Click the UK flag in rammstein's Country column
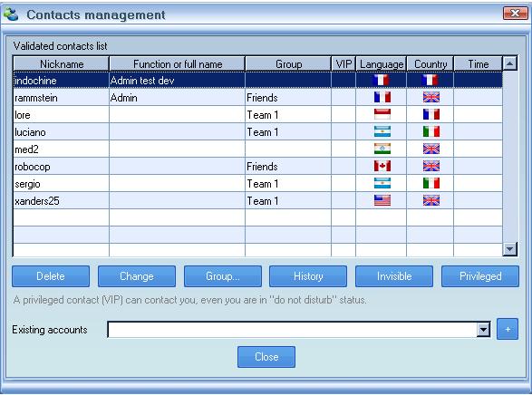532x395 pixels. [430, 97]
